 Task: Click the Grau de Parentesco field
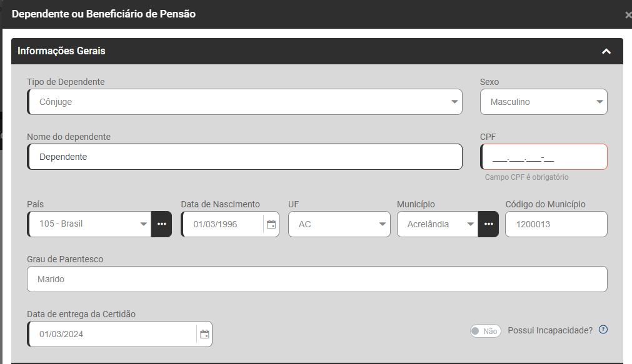click(317, 279)
